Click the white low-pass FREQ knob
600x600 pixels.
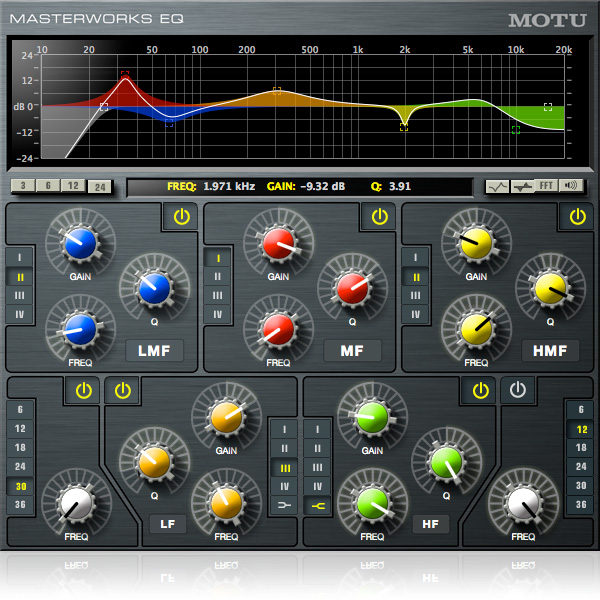523,504
